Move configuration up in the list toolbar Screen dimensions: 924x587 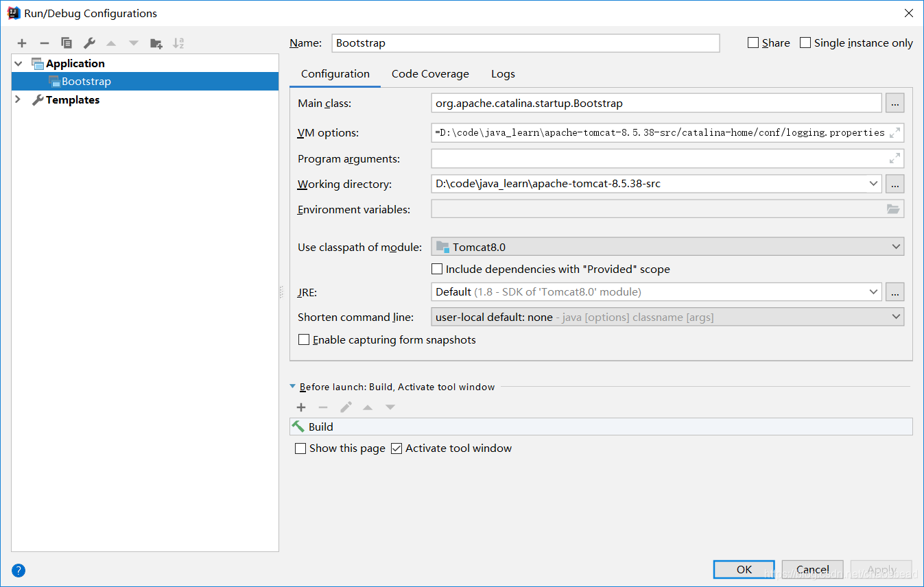coord(111,43)
